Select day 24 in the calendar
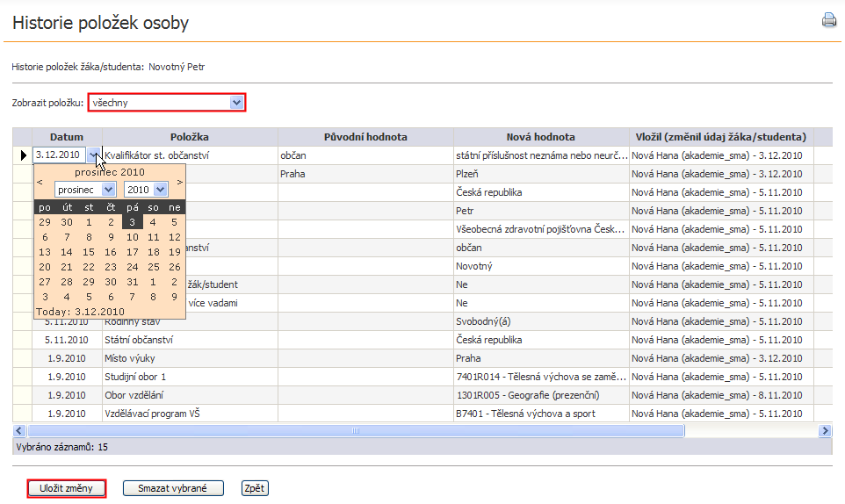 click(132, 267)
